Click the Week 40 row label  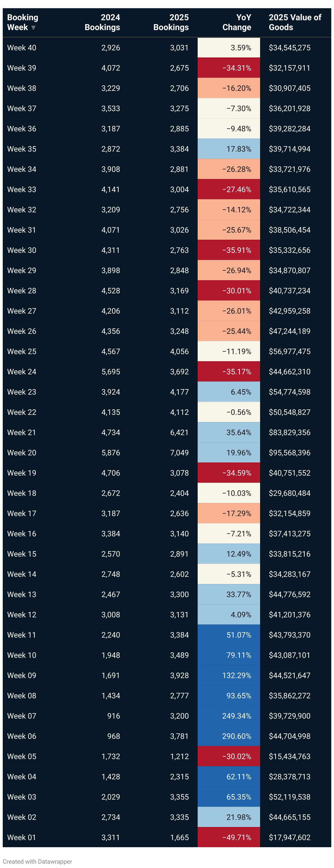tap(22, 48)
